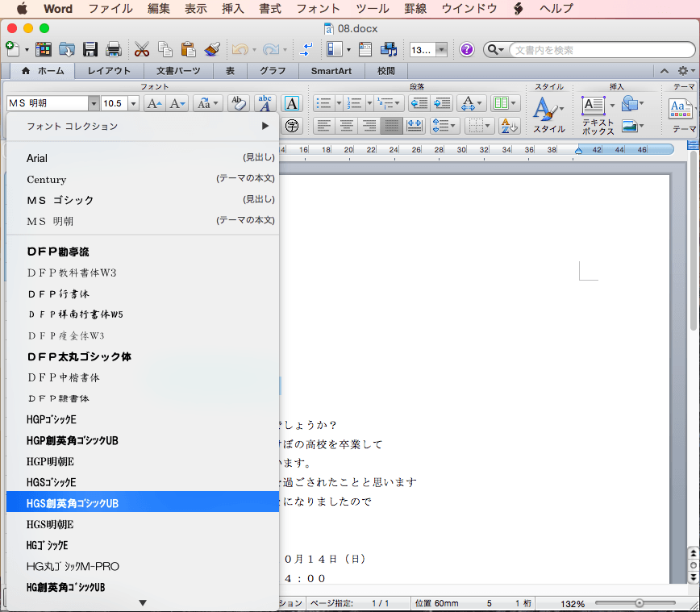Click the Print icon

(x=114, y=49)
